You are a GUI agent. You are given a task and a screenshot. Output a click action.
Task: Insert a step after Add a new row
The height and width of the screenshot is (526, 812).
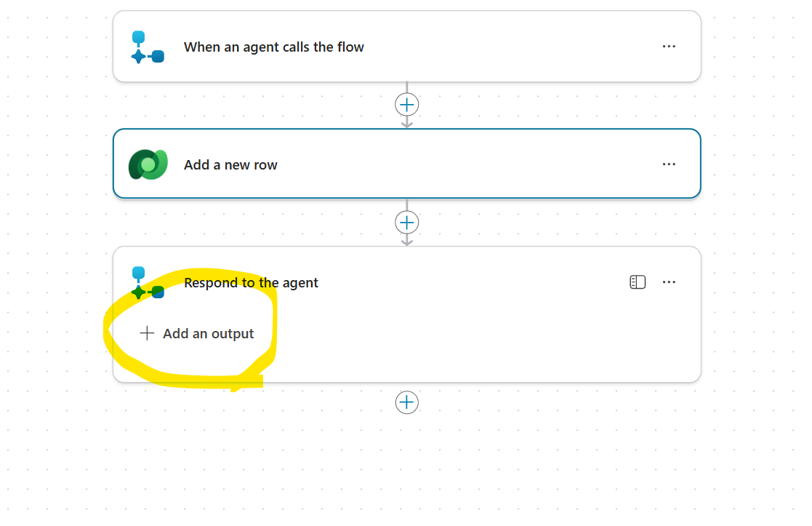click(x=407, y=222)
